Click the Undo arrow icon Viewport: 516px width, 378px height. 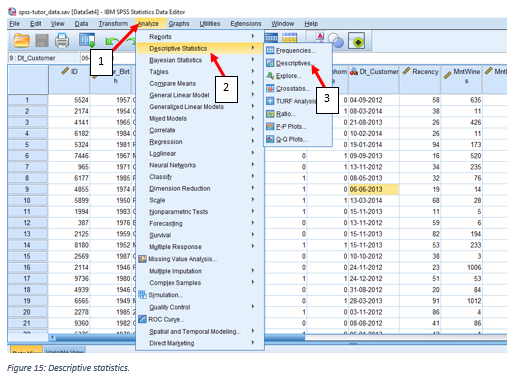point(111,41)
